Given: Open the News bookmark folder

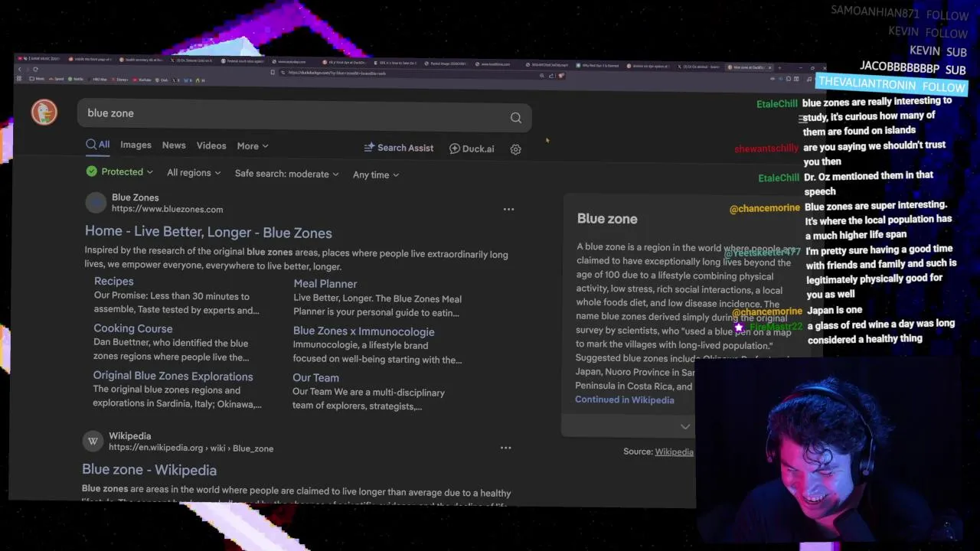Looking at the screenshot, I should 37,78.
